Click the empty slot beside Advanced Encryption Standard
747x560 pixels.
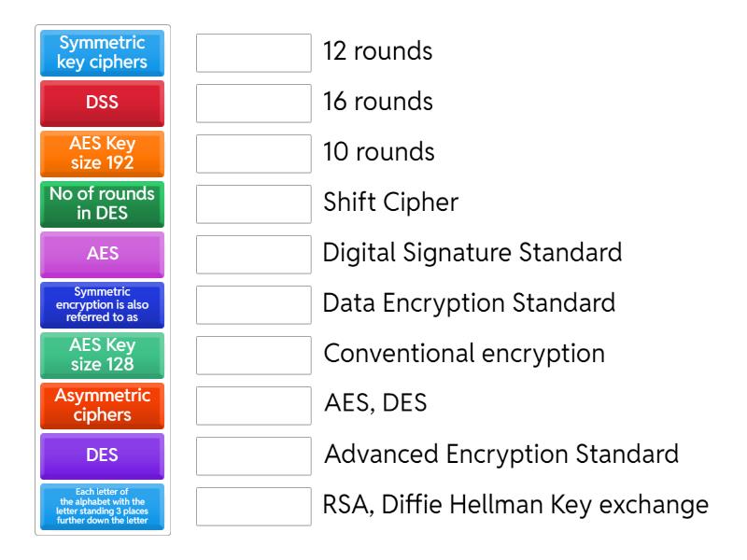253,455
